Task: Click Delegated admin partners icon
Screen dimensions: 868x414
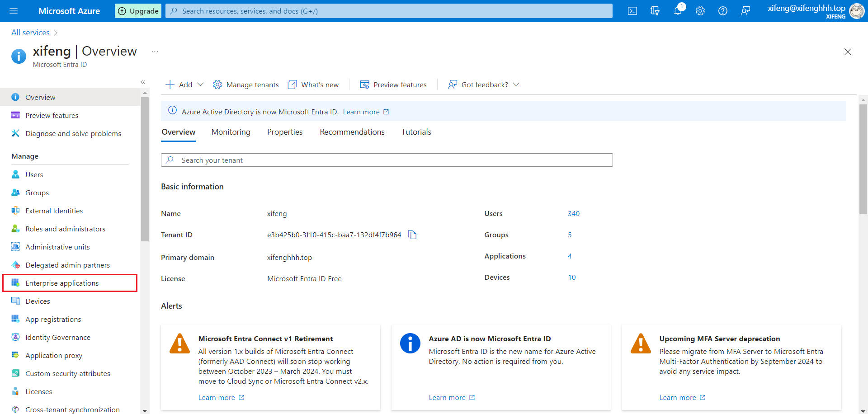Action: click(x=15, y=265)
